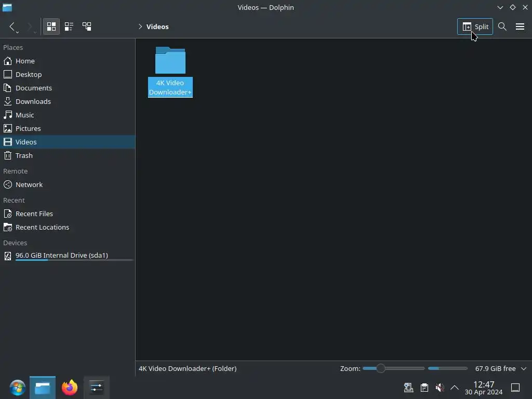Image resolution: width=532 pixels, height=399 pixels.
Task: Open Downloads in Places
Action: pyautogui.click(x=68, y=101)
